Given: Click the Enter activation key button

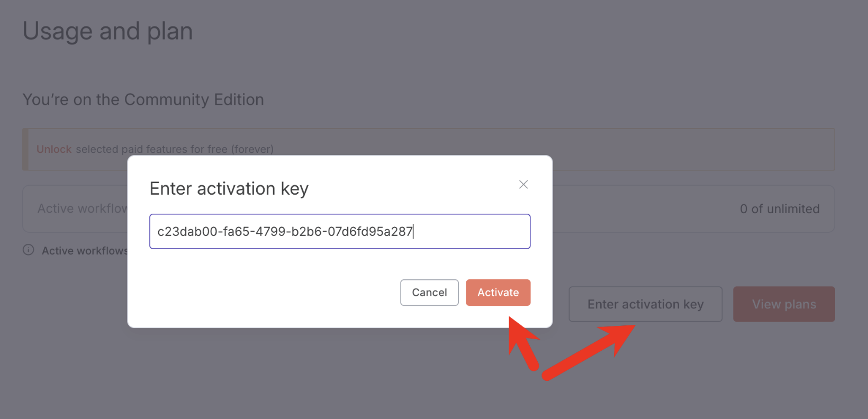Looking at the screenshot, I should point(645,304).
